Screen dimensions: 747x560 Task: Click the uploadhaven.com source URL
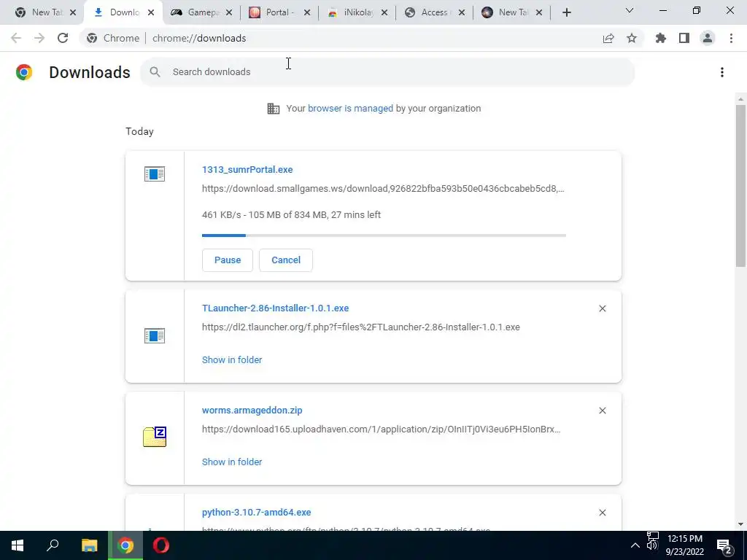[381, 429]
